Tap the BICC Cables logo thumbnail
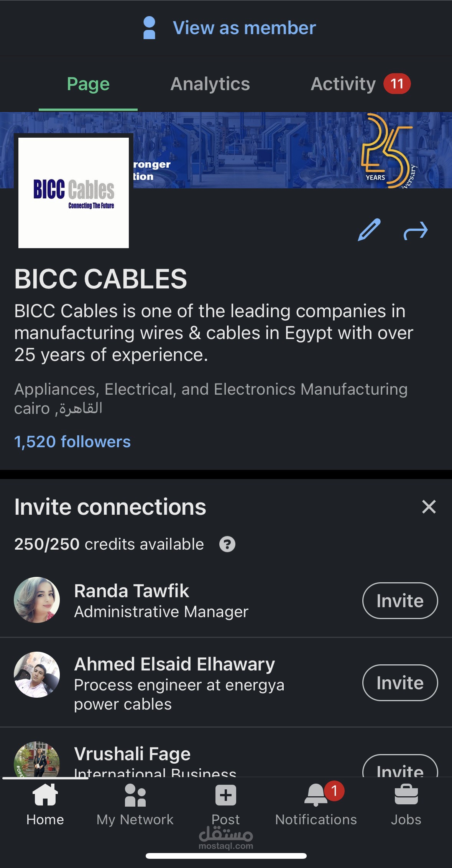Viewport: 452px width, 868px height. coord(74,193)
